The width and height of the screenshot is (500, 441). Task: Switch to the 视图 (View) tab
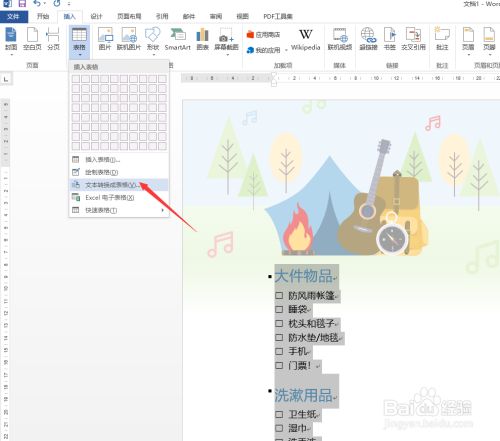[242, 16]
